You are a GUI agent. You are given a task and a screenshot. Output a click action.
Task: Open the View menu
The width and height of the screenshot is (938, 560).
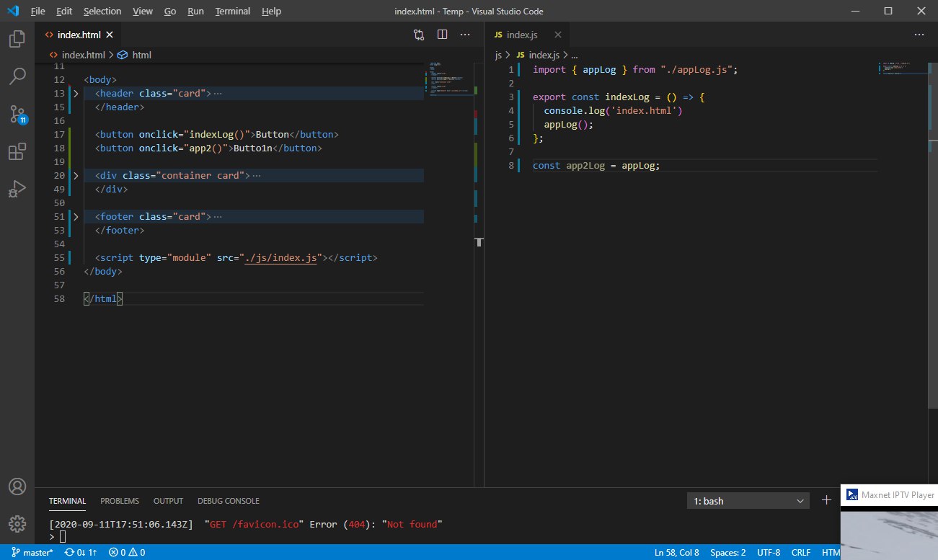click(x=143, y=12)
